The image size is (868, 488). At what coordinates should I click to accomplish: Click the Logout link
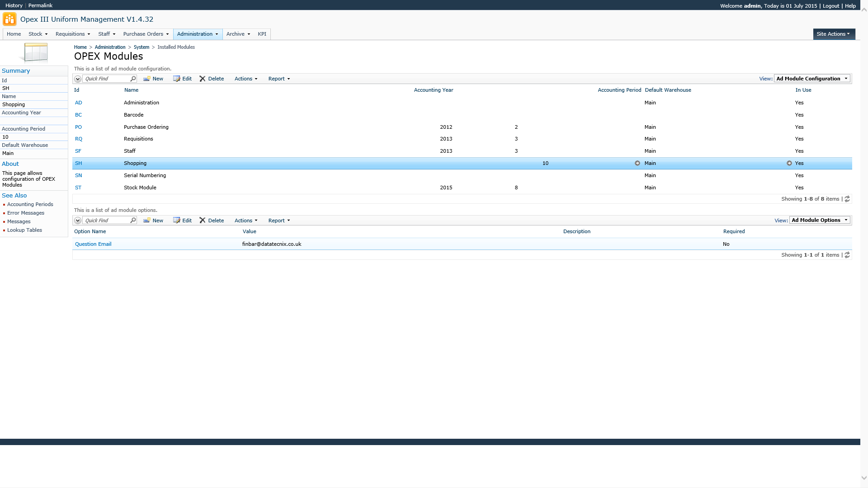(830, 6)
